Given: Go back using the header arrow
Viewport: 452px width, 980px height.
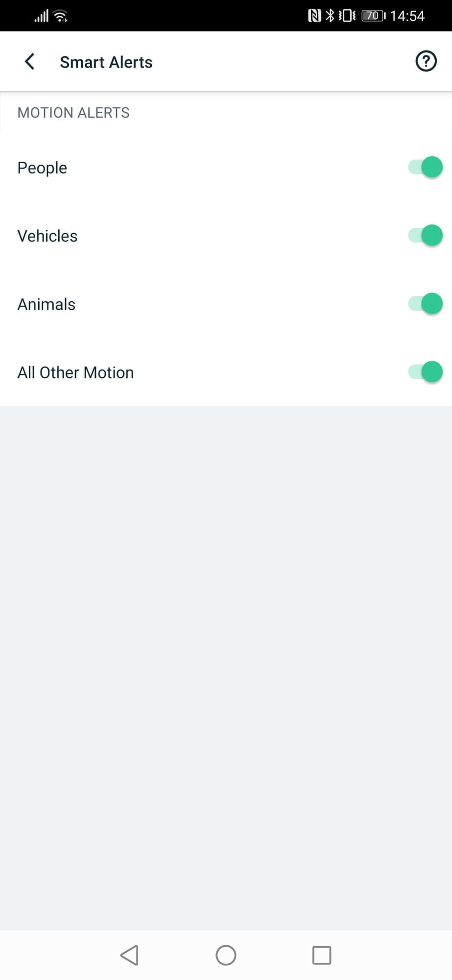Looking at the screenshot, I should point(30,62).
